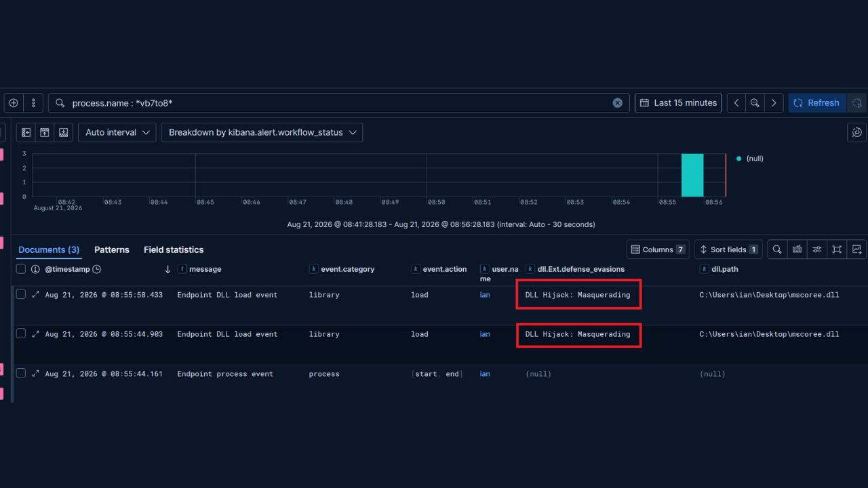This screenshot has width=868, height=488.
Task: Click mscoree.dll path in 08:55:58.433 row
Action: [x=769, y=295]
